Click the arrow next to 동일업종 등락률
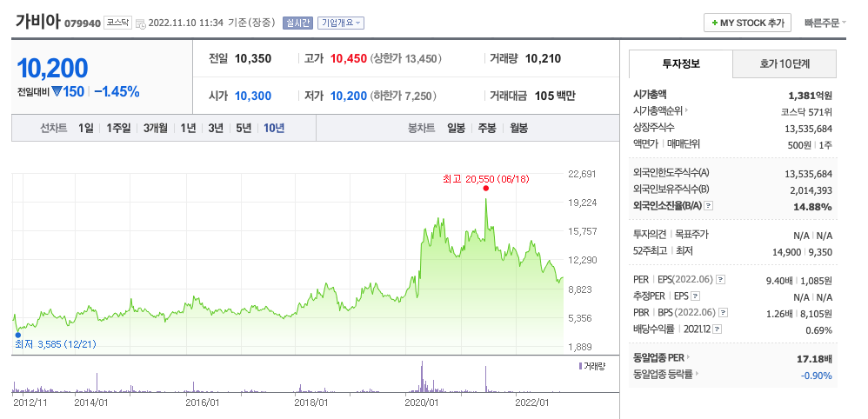 (697, 374)
